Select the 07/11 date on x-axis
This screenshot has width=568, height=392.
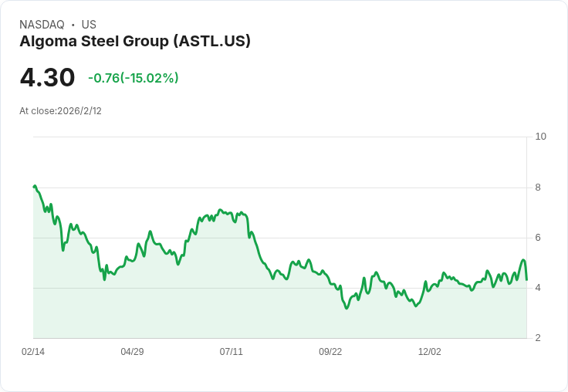click(x=232, y=352)
